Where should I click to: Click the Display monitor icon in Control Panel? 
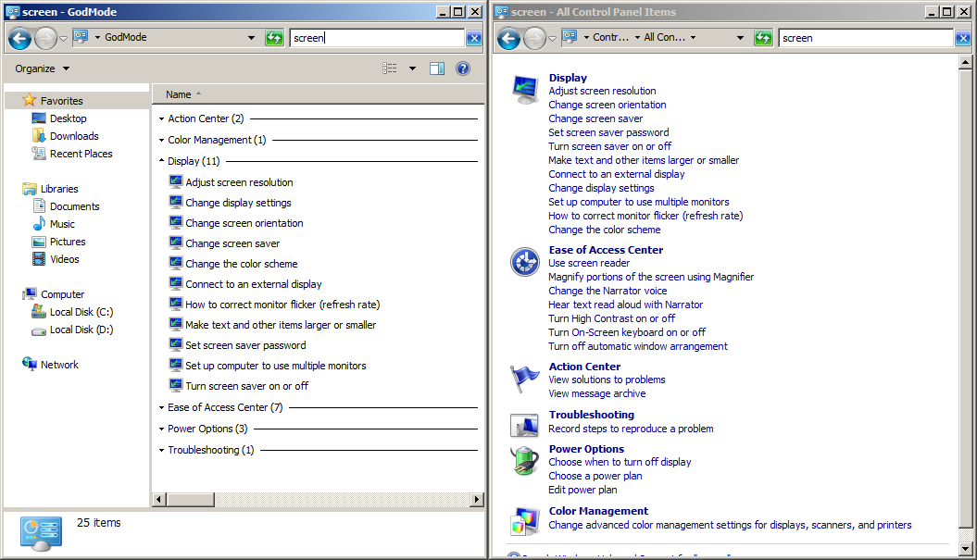(525, 90)
